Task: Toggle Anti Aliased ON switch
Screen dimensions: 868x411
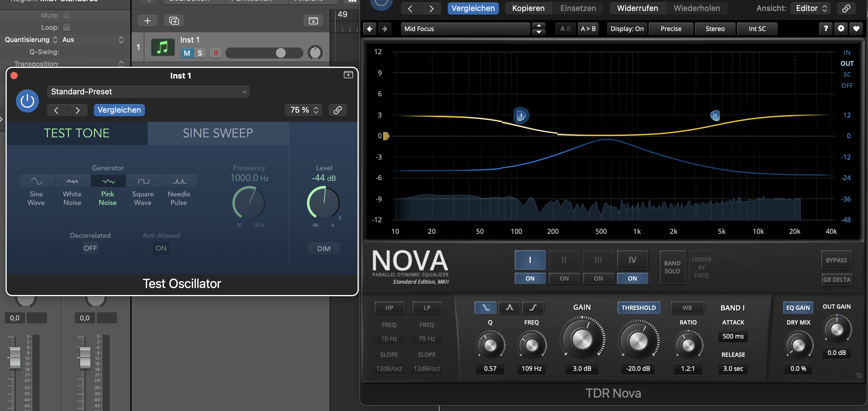Action: tap(161, 248)
